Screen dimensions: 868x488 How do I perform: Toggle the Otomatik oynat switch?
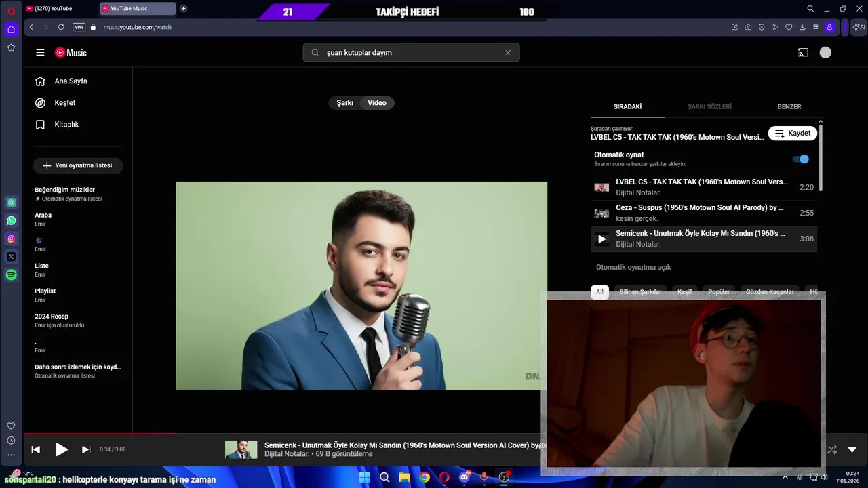[801, 159]
